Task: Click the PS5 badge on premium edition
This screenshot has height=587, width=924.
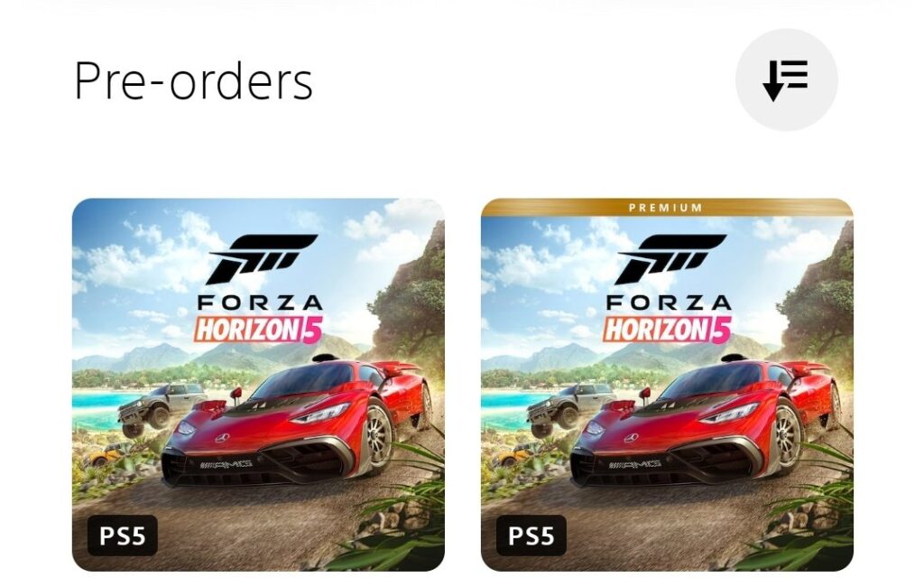Action: point(531,536)
